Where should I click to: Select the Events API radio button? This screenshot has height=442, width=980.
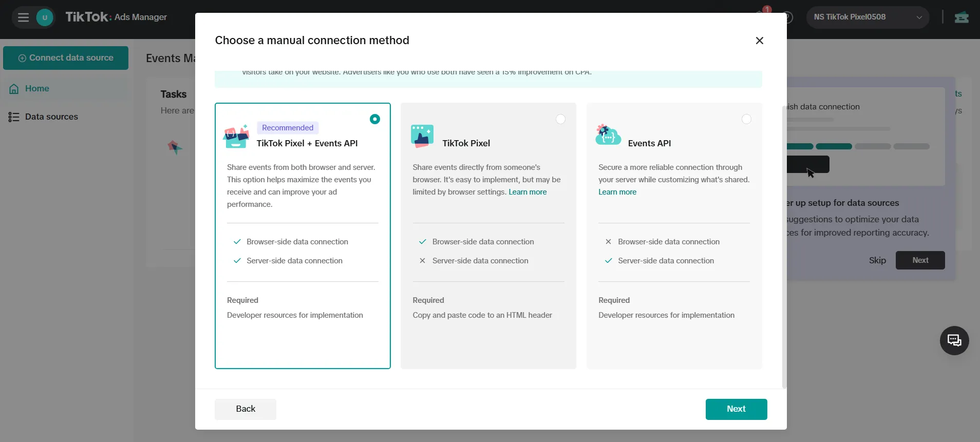tap(746, 119)
